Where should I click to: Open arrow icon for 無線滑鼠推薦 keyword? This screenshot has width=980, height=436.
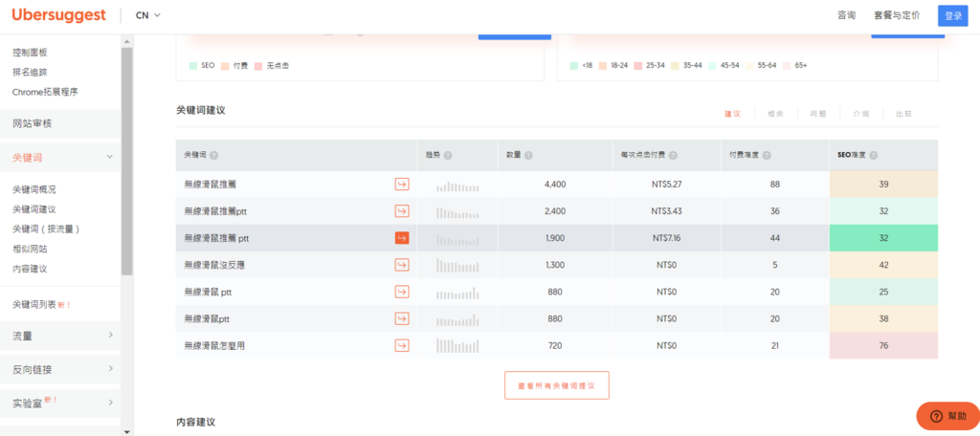402,185
